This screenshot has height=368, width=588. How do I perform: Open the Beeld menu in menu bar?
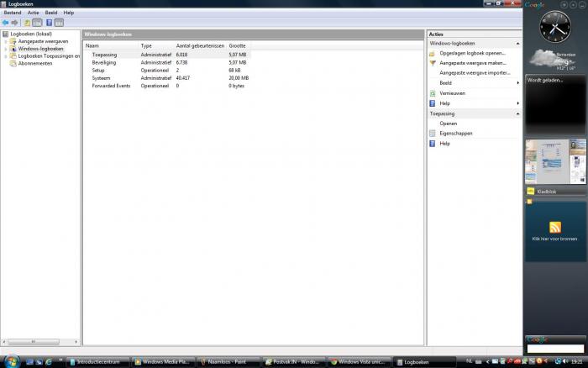coord(51,13)
